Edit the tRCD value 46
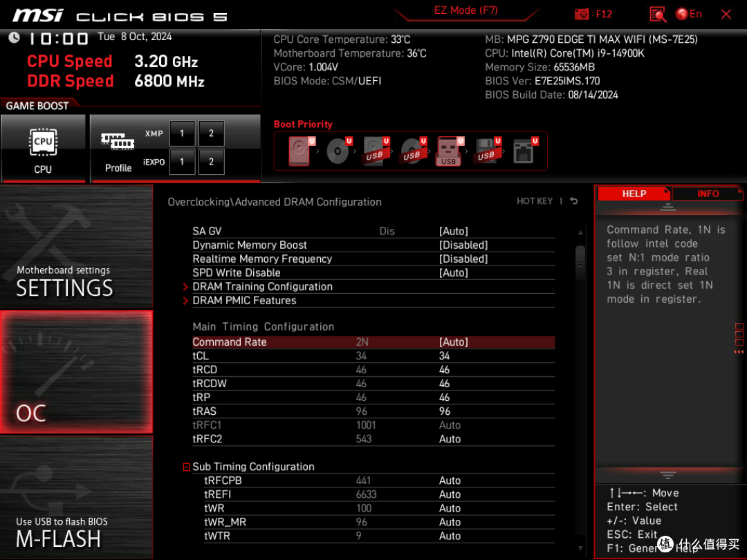 444,369
